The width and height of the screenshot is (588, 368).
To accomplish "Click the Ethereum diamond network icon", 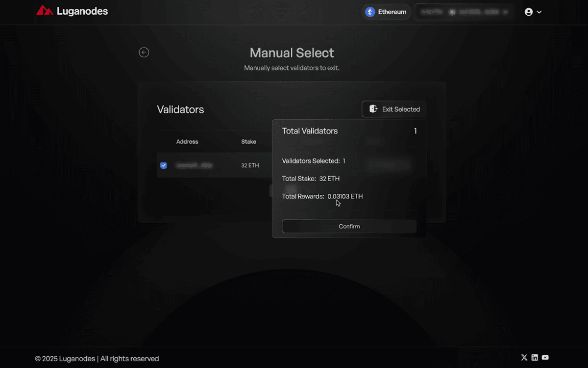I will point(370,12).
